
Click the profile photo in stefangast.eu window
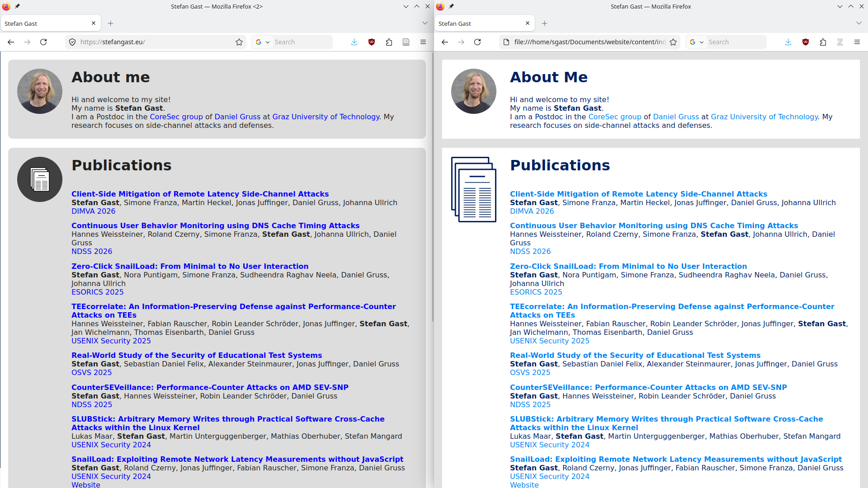point(40,91)
